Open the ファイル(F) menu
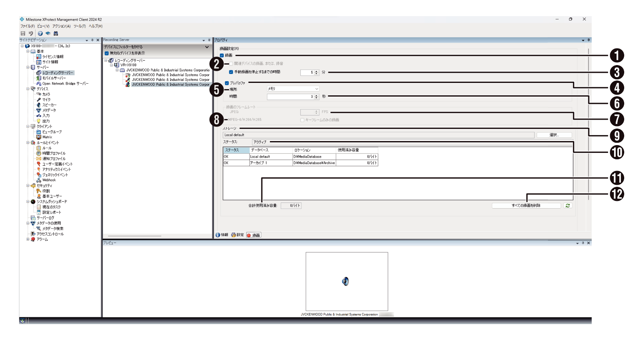The height and width of the screenshot is (340, 644). click(x=27, y=26)
